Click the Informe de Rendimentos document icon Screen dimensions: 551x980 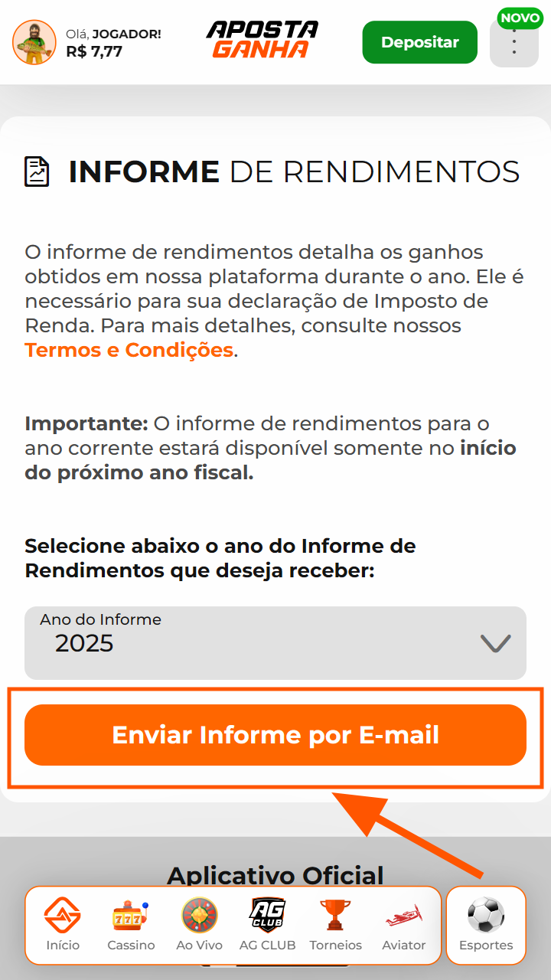[37, 171]
